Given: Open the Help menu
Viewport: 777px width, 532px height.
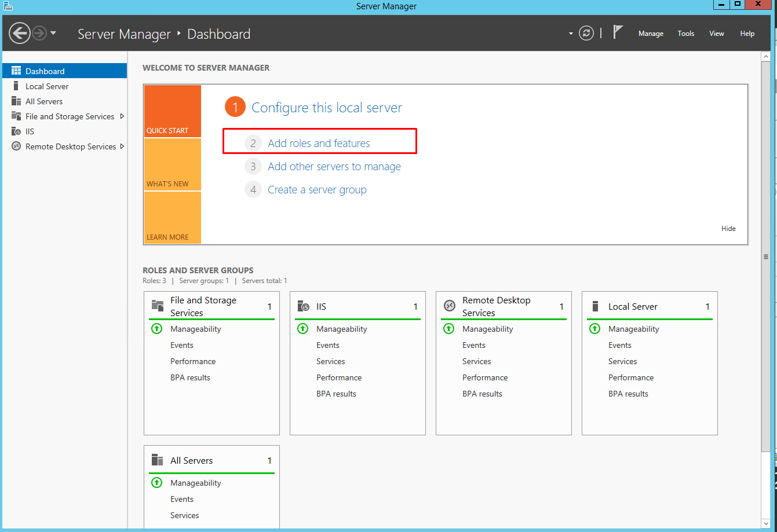Looking at the screenshot, I should point(747,34).
